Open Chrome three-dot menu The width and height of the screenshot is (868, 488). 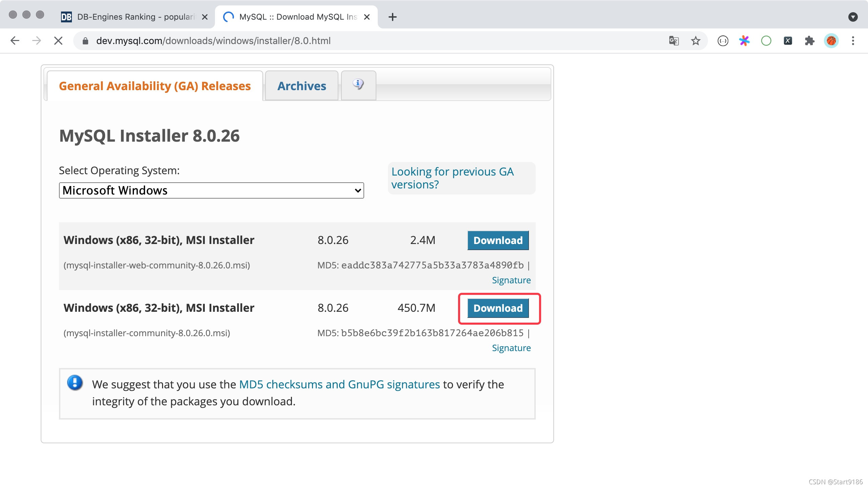[x=853, y=41]
